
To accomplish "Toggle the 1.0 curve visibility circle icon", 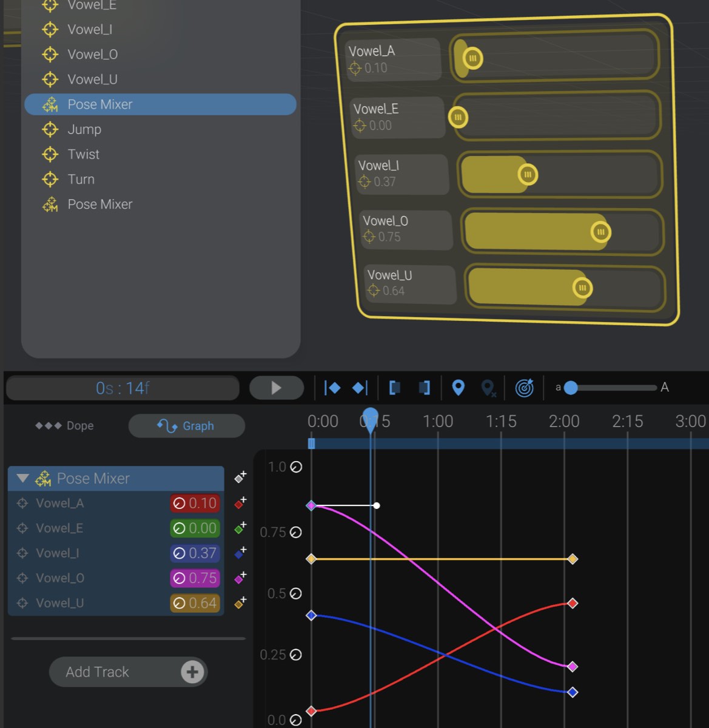I will click(295, 467).
